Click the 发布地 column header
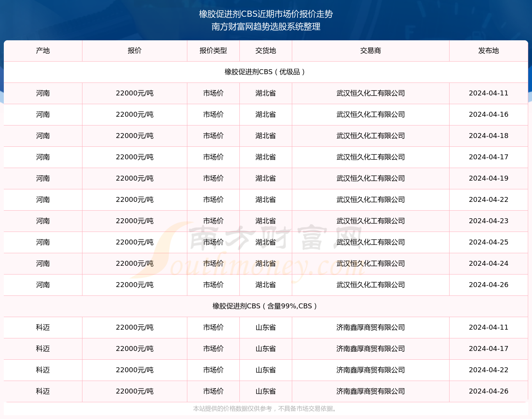The image size is (532, 419). [x=488, y=51]
